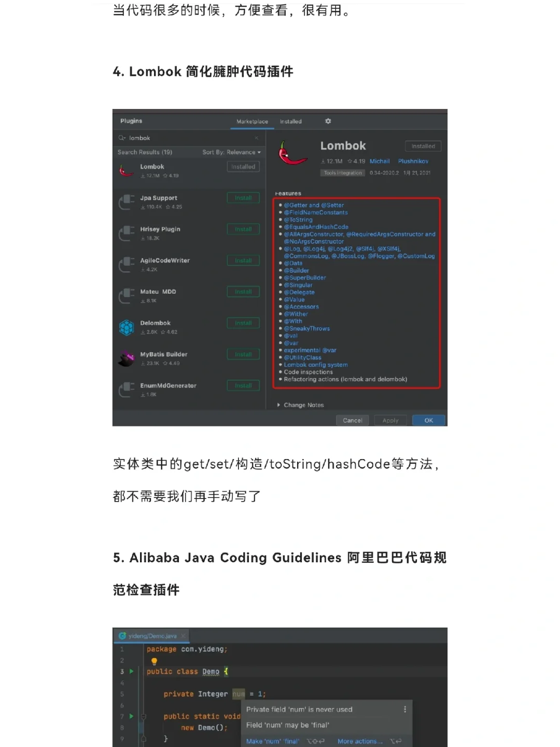The image size is (560, 747).
Task: Install the EnumMdGenerator plugin
Action: 243,385
